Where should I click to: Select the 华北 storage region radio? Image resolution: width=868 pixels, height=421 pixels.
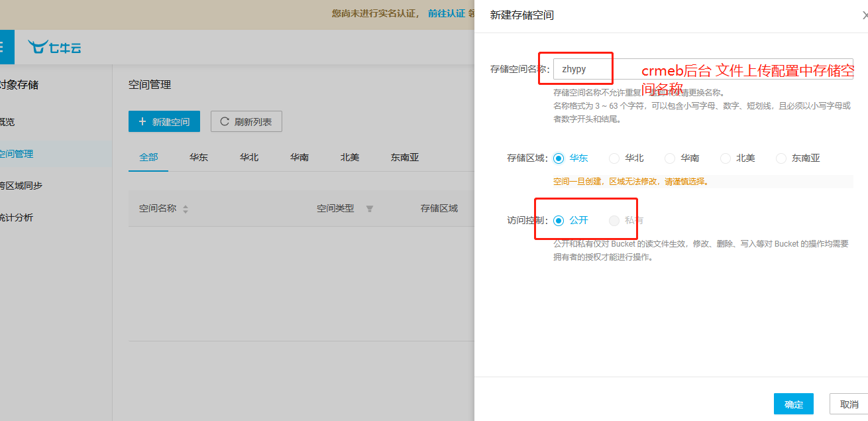[x=614, y=158]
